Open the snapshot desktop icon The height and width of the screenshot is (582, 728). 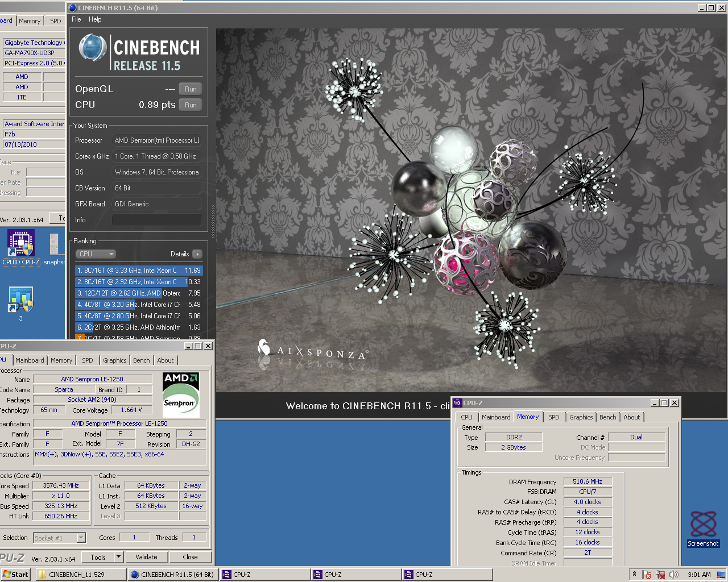pos(55,249)
